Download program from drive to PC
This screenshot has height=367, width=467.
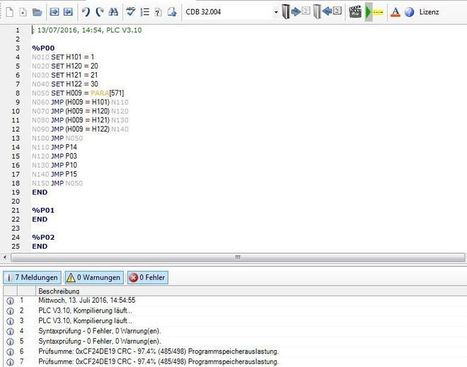296,12
